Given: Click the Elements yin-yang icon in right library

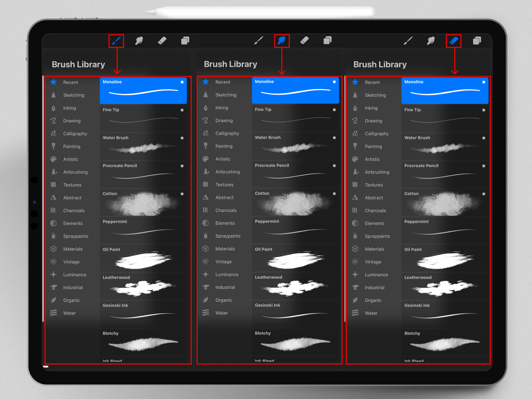Looking at the screenshot, I should 355,223.
